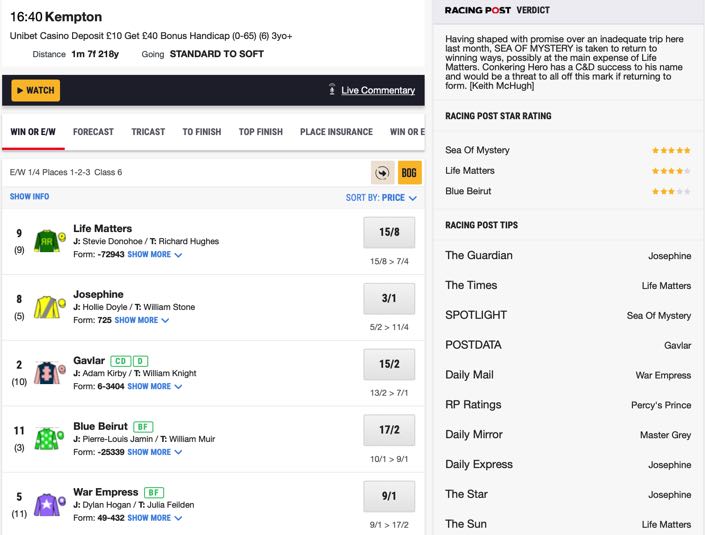The image size is (705, 535).
Task: Click Josephine's yellow jockey silk icon
Action: (x=50, y=307)
